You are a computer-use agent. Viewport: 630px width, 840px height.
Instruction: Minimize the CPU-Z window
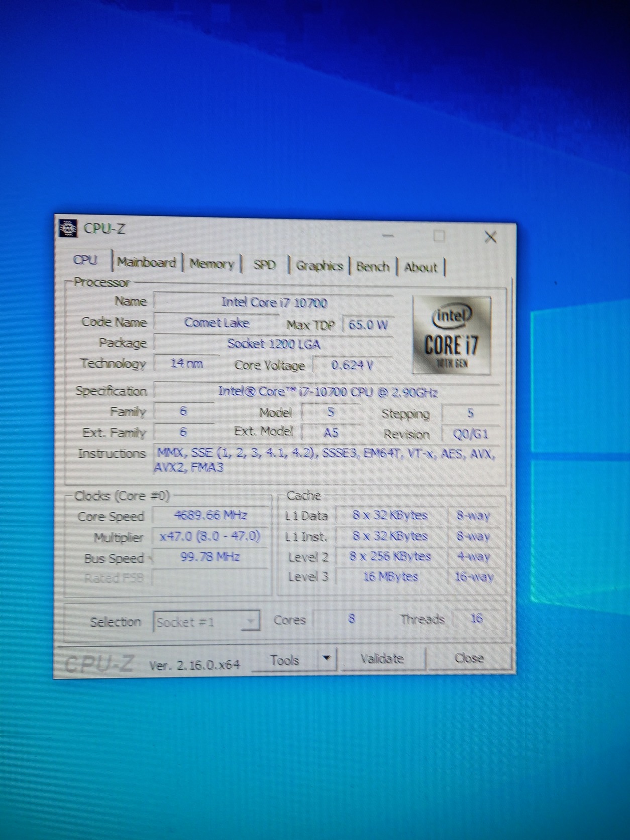click(x=388, y=235)
